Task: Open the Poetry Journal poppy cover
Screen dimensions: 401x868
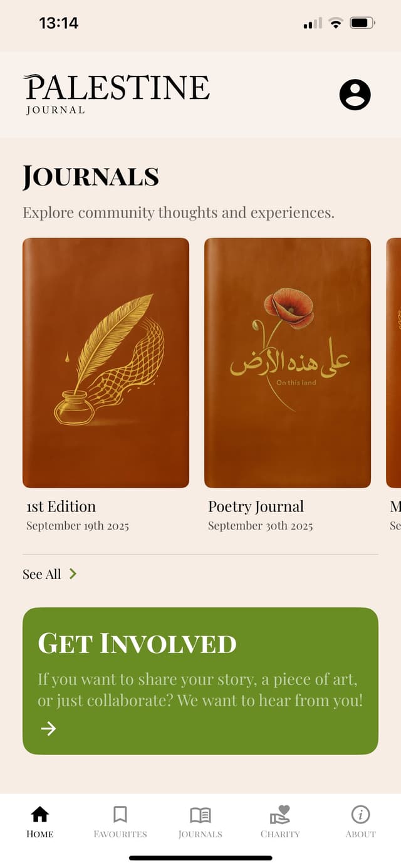Action: [x=288, y=363]
